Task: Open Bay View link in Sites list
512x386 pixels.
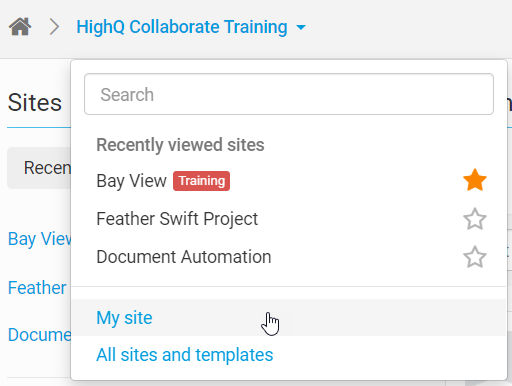Action: 39,239
